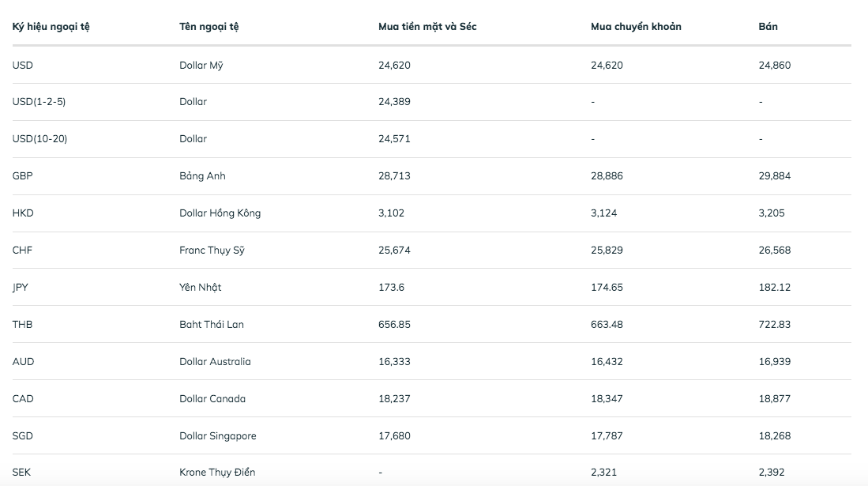
Task: Click the "Baht Thái Lan" currency name
Action: pos(212,325)
